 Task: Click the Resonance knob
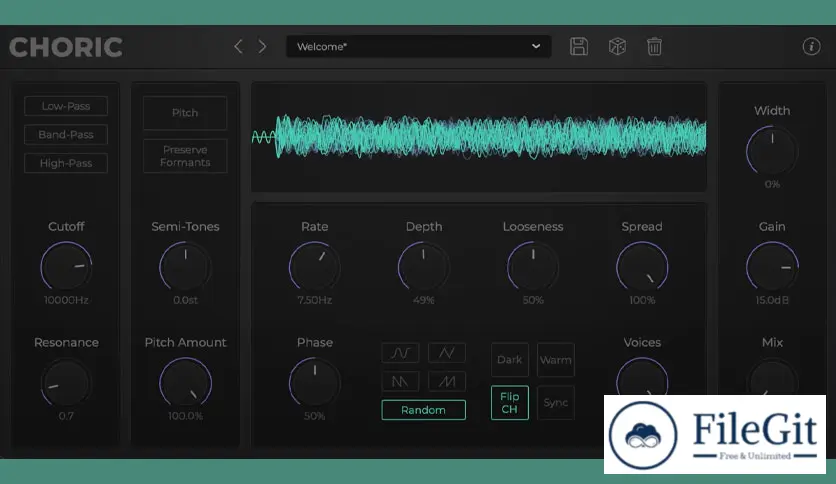coord(66,383)
